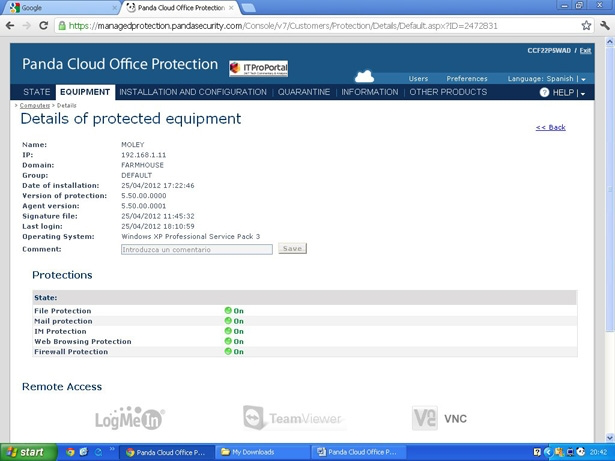Click the account ID CCF22PSWAD

coord(549,51)
